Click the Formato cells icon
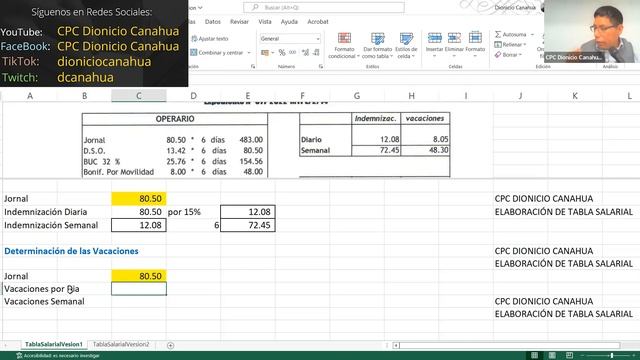Image resolution: width=640 pixels, height=360 pixels. [475, 38]
